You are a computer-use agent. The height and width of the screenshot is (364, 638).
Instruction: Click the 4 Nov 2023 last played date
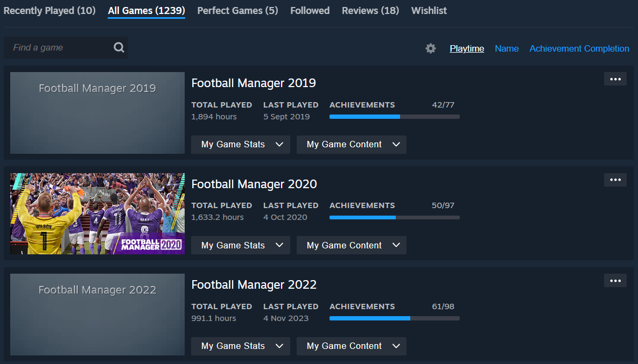tap(286, 318)
